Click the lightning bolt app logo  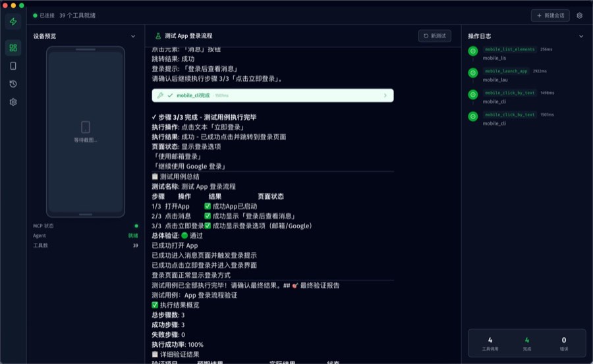point(13,22)
